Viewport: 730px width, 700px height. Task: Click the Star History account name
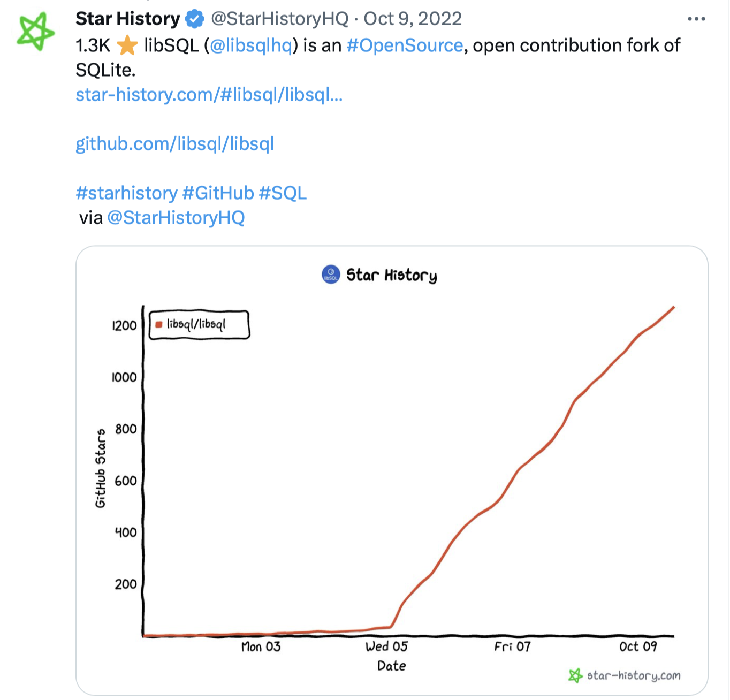point(128,19)
